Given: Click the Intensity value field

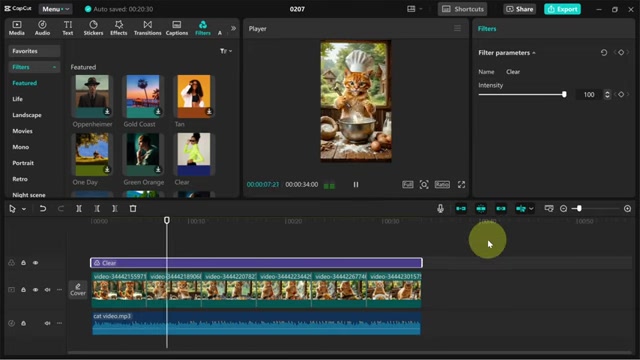Looking at the screenshot, I should tap(589, 95).
